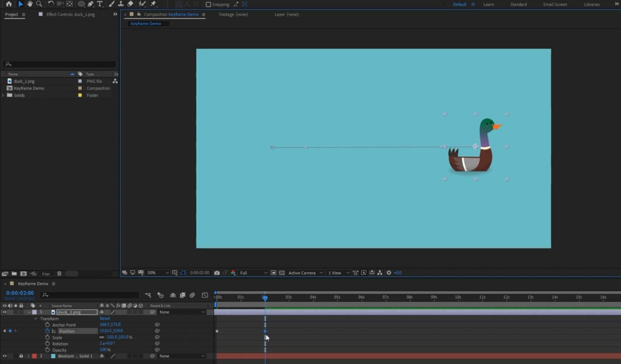Select the Brush tool
The height and width of the screenshot is (364, 621).
coord(111,4)
